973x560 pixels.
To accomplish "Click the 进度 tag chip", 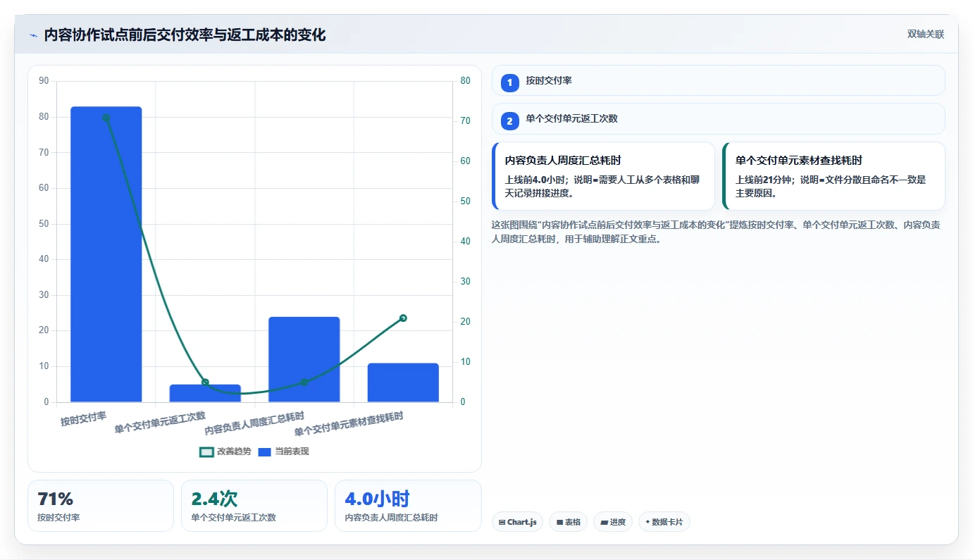I will pos(613,522).
